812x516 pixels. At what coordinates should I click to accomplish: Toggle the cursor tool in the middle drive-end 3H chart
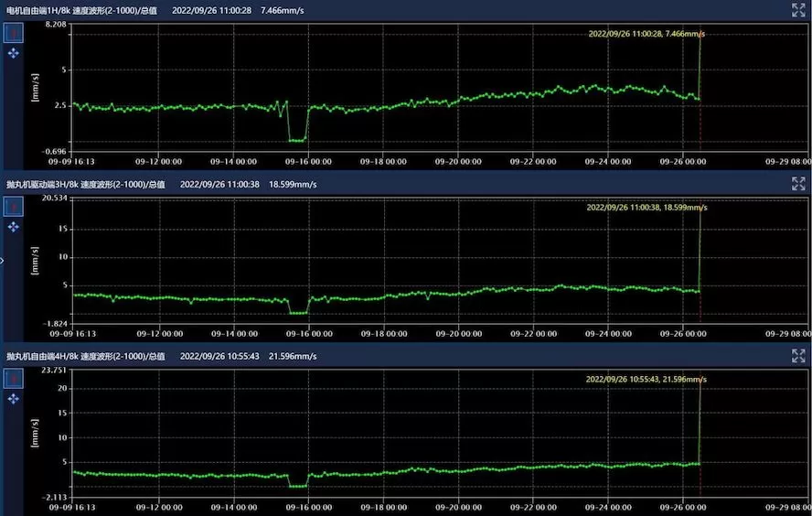(14, 207)
